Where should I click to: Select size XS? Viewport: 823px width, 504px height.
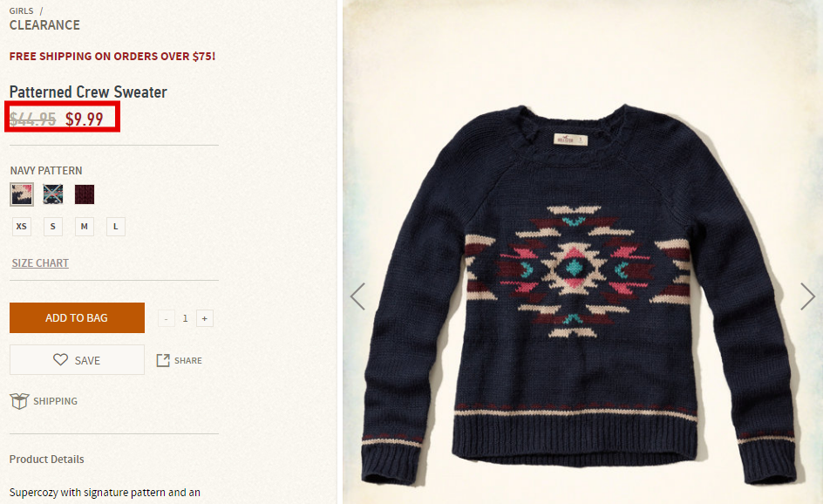pyautogui.click(x=22, y=226)
